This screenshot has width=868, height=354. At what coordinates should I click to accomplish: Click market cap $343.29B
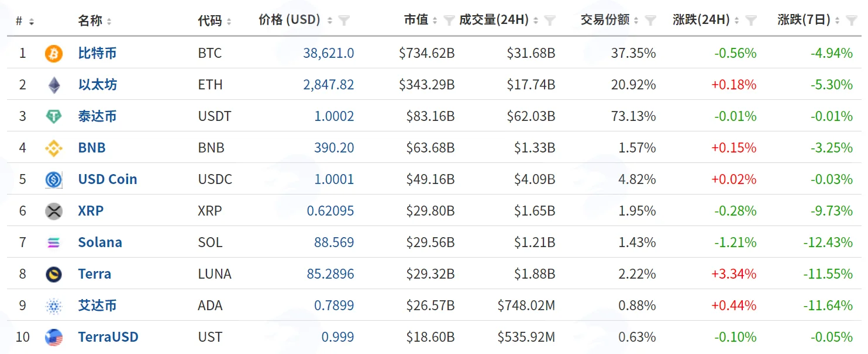click(x=427, y=85)
